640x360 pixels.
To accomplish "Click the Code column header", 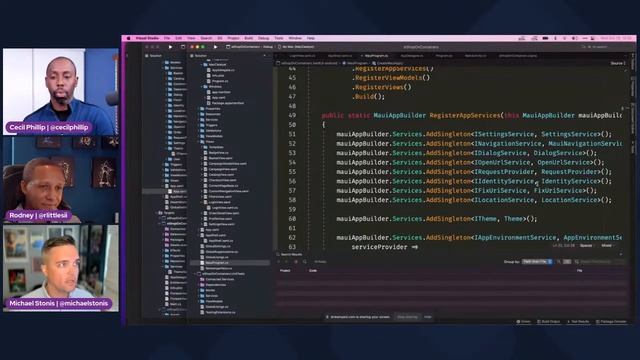I will click(x=313, y=271).
